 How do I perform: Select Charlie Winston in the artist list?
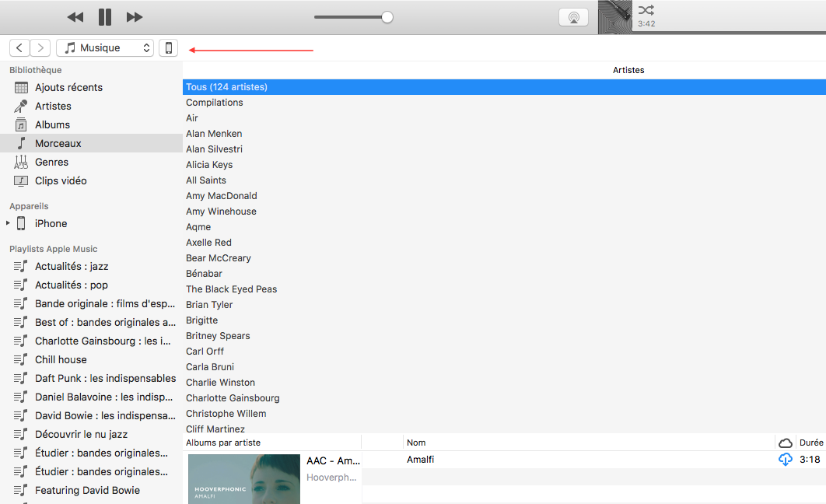coord(504,383)
